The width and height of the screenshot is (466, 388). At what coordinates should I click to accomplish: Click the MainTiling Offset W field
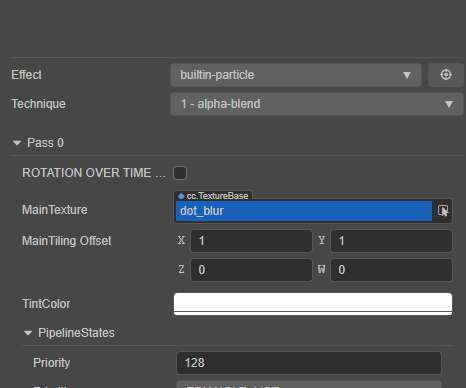pyautogui.click(x=391, y=270)
